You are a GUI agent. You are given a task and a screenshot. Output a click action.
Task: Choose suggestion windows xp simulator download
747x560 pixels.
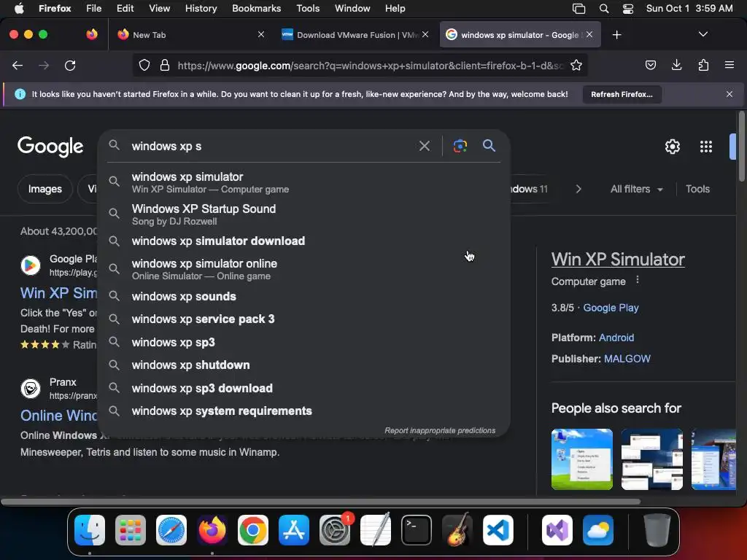pos(304,241)
